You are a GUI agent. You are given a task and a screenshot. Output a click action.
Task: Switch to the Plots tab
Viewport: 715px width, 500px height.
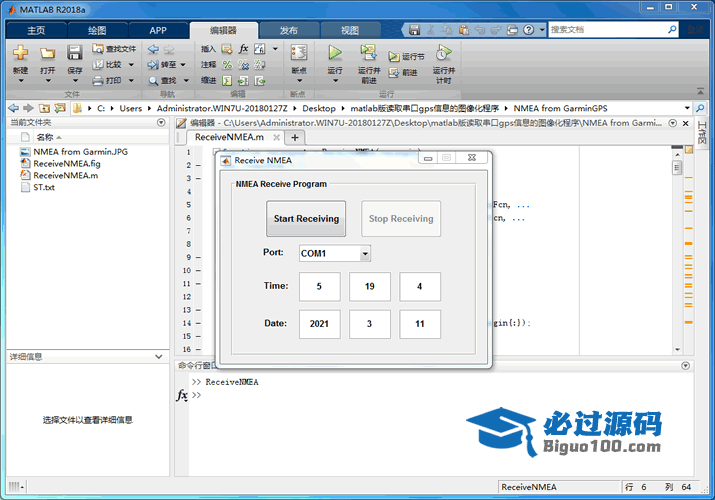pyautogui.click(x=98, y=31)
